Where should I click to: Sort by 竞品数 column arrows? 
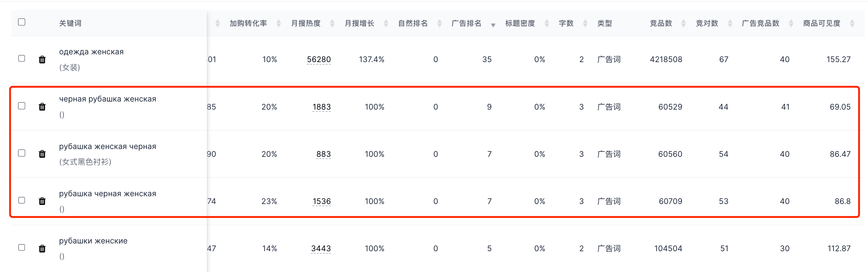[683, 23]
